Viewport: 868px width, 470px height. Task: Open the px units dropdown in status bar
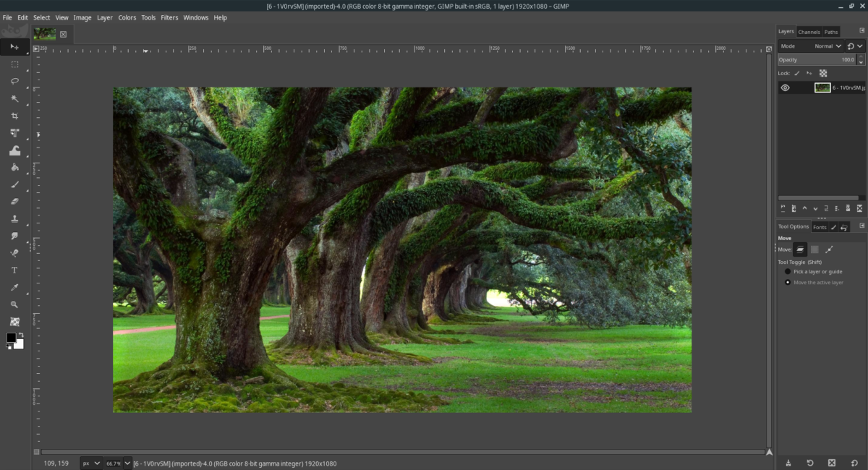(x=91, y=463)
